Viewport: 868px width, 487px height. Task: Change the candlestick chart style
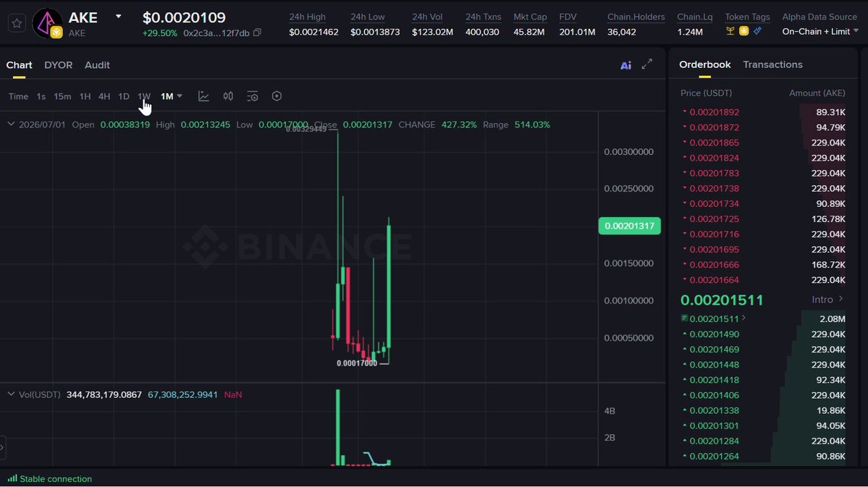pyautogui.click(x=228, y=96)
